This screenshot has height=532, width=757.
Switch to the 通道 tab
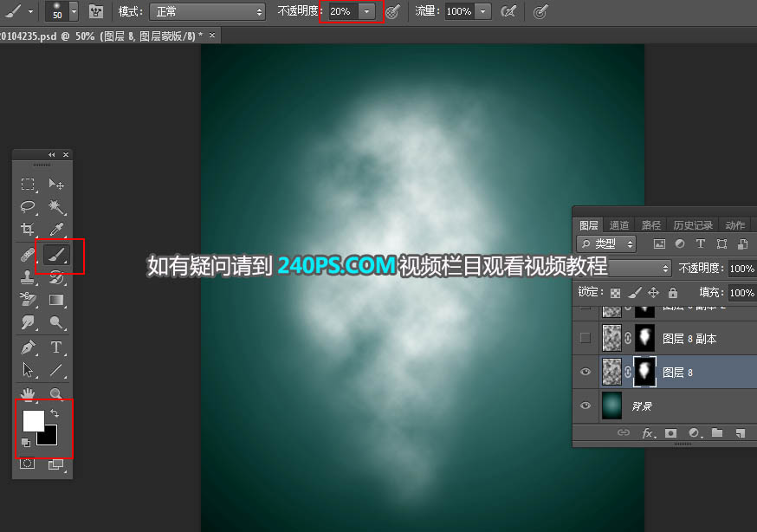coord(619,225)
